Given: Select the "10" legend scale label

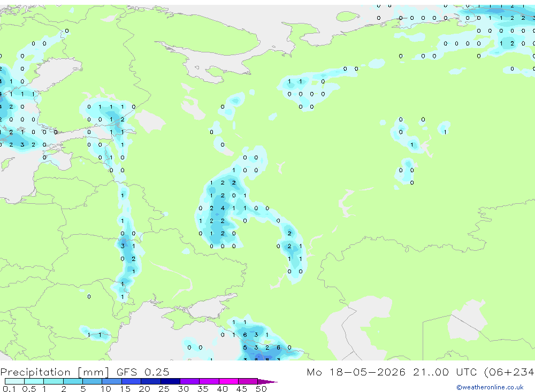Looking at the screenshot, I should (105, 389).
